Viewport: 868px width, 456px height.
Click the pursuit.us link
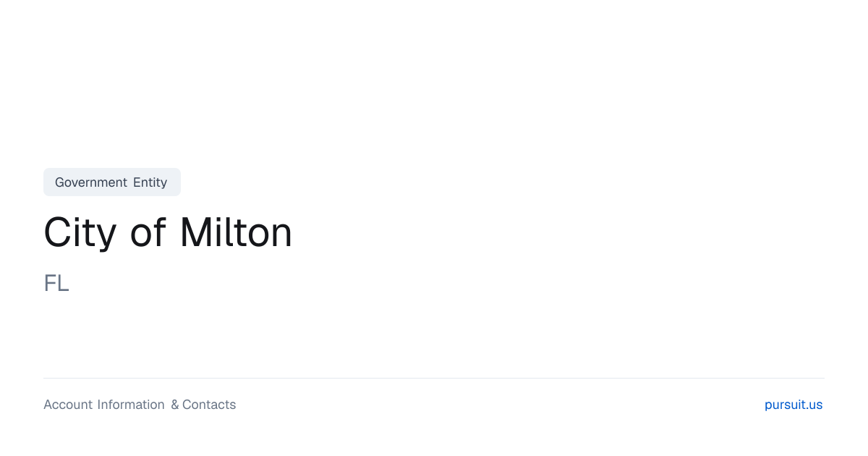click(x=793, y=405)
